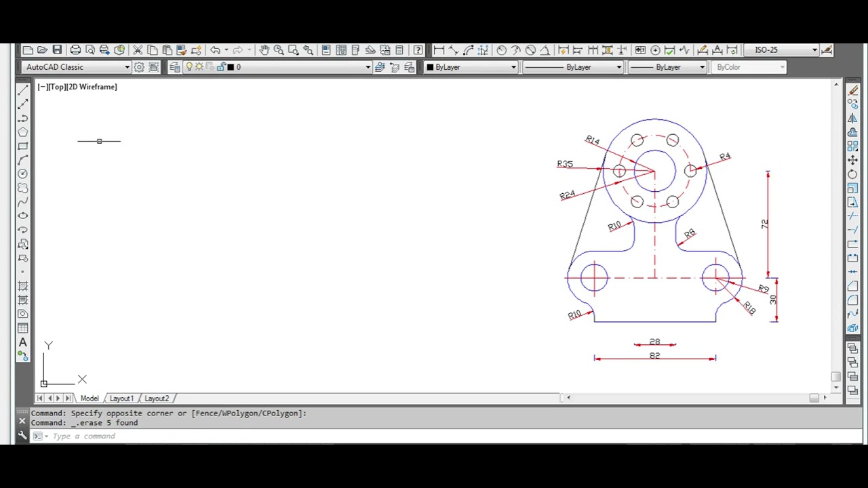
Task: Select the Polygon draw tool
Action: click(22, 132)
